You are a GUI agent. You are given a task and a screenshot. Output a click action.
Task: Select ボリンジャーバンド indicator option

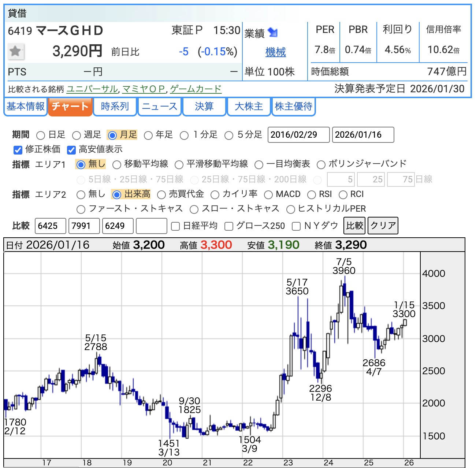[321, 164]
